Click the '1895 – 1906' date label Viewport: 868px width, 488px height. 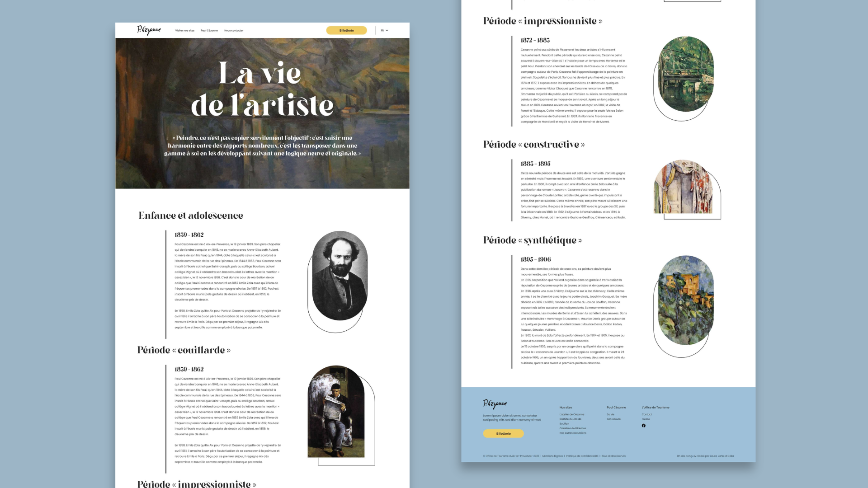536,259
